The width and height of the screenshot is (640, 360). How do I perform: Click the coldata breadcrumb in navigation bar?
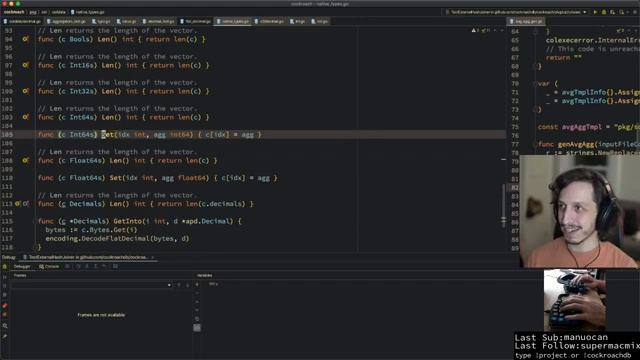coord(58,12)
